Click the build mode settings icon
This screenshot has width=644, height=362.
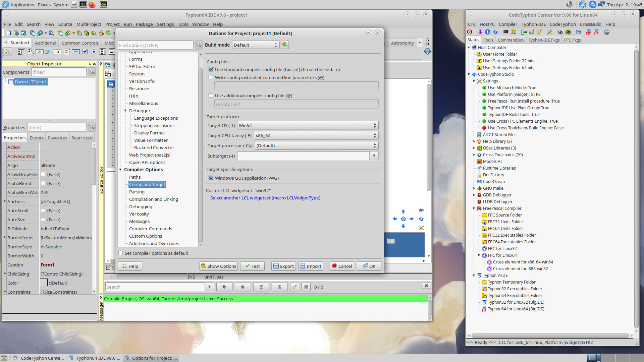click(x=285, y=45)
